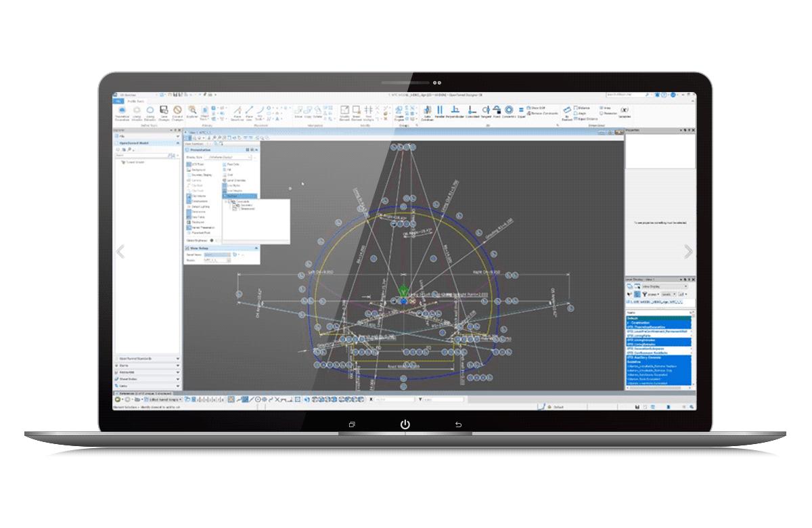
Task: Open the Explorer panel
Action: click(x=192, y=111)
